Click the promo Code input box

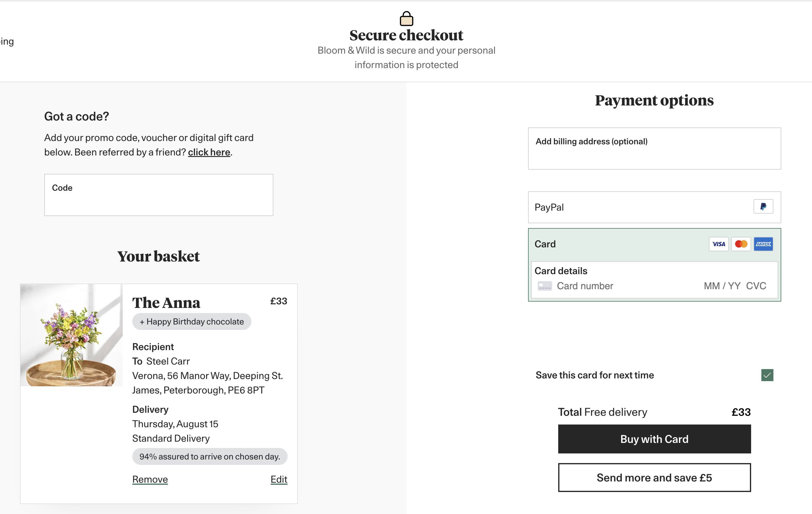(x=159, y=195)
